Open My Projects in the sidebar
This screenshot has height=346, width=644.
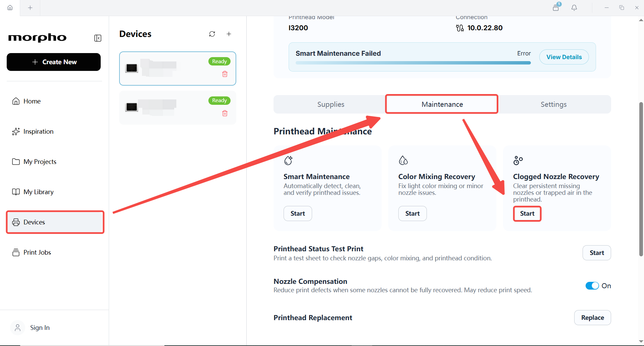point(54,162)
